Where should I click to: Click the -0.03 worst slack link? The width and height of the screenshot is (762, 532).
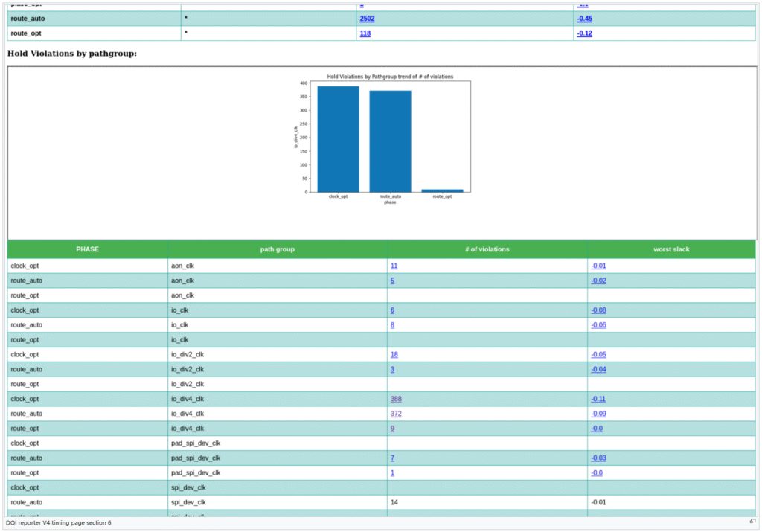tap(598, 458)
